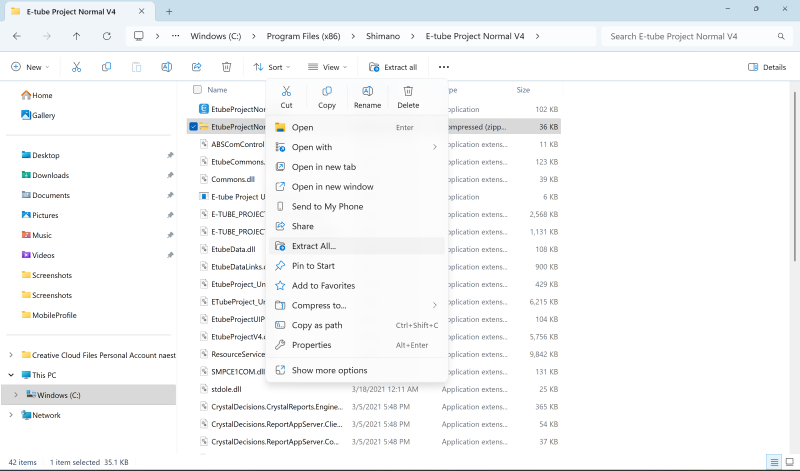Choose Share in the context menu
The height and width of the screenshot is (471, 800).
click(356, 226)
